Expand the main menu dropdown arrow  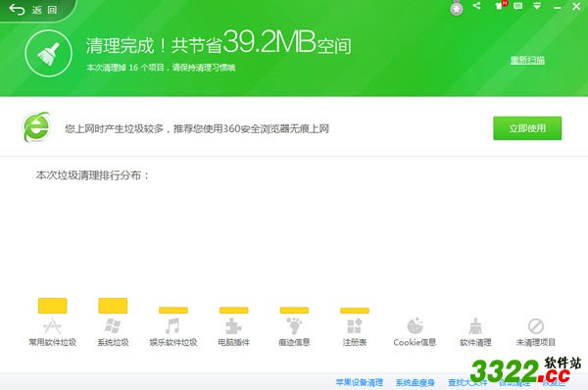point(537,6)
